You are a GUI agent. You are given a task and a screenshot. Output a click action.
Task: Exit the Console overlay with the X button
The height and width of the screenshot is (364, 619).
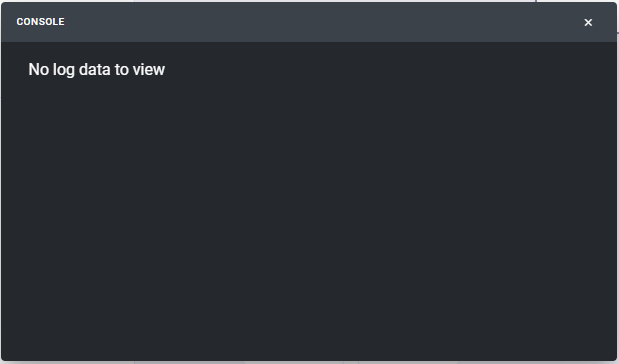point(588,23)
